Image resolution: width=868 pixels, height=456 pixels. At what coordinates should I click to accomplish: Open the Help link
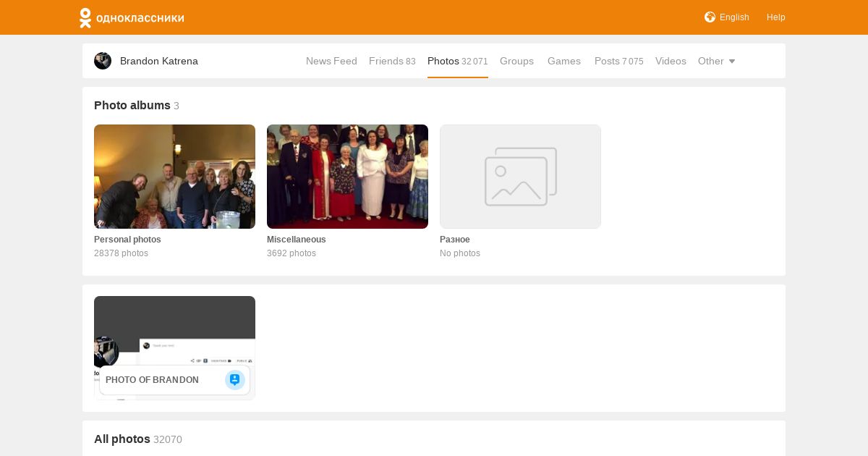pyautogui.click(x=776, y=17)
